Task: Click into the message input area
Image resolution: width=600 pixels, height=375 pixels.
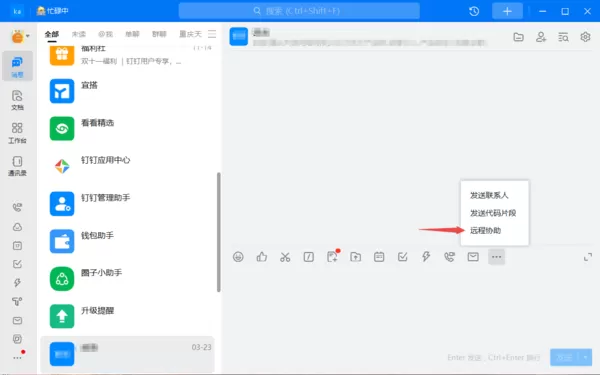Action: (x=411, y=306)
